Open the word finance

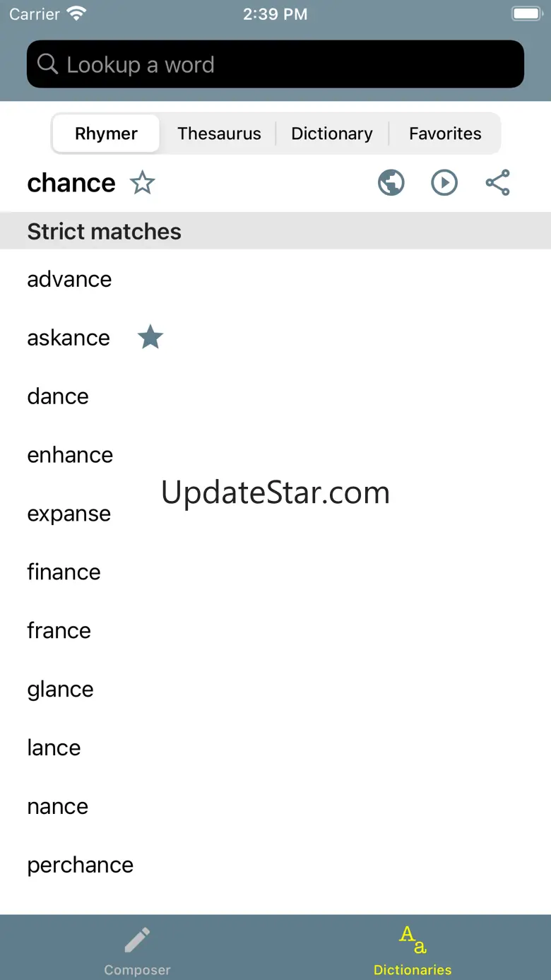click(64, 572)
